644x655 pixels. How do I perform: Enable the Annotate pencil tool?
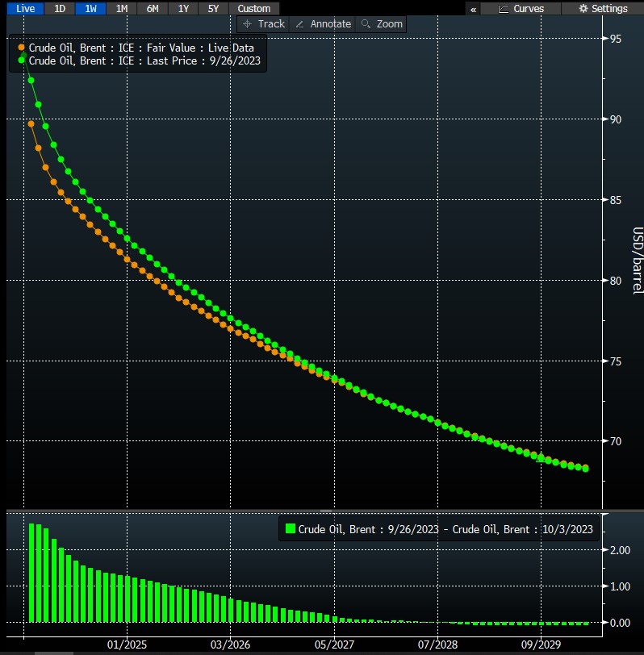coord(323,24)
